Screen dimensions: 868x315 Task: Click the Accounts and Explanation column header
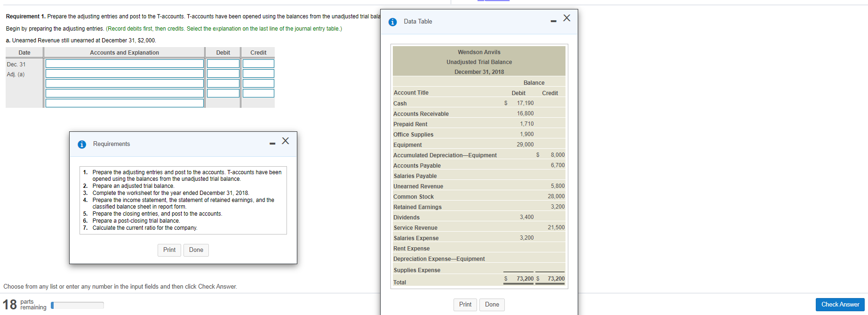124,53
